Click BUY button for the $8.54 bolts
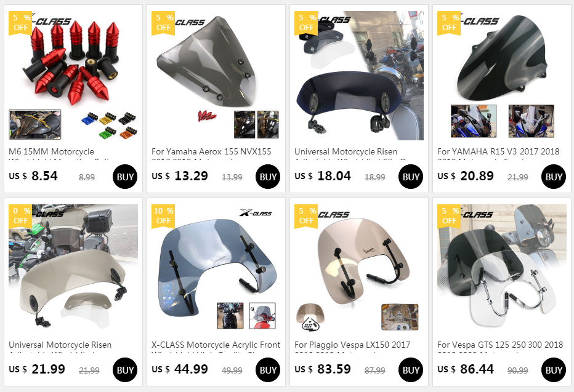This screenshot has height=392, width=574. point(125,177)
